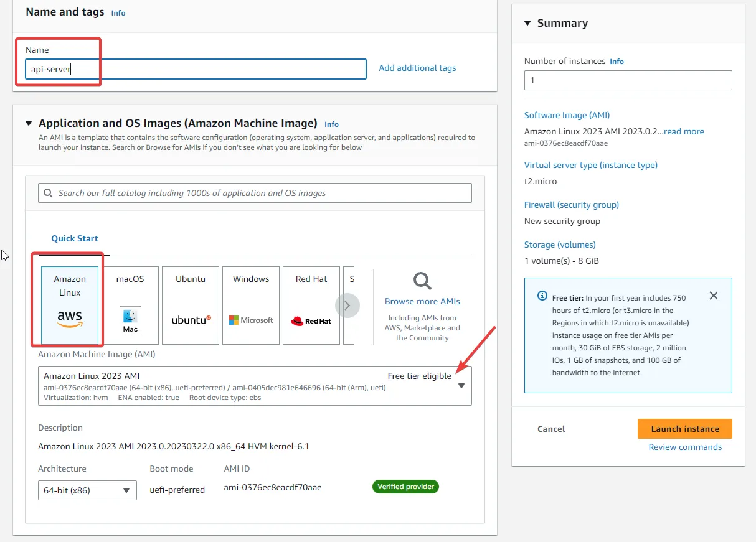Image resolution: width=756 pixels, height=542 pixels.
Task: Choose the Red Hat AMI tile
Action: pyautogui.click(x=311, y=305)
